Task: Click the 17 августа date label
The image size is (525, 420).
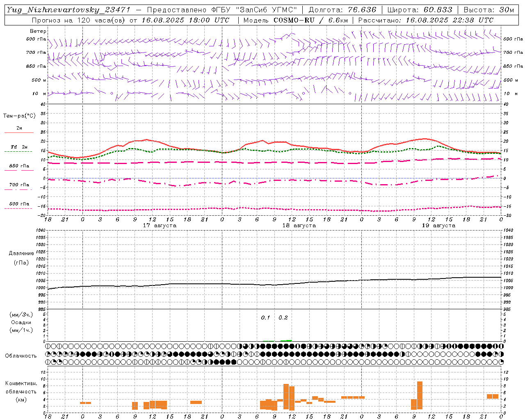Action: 160,226
